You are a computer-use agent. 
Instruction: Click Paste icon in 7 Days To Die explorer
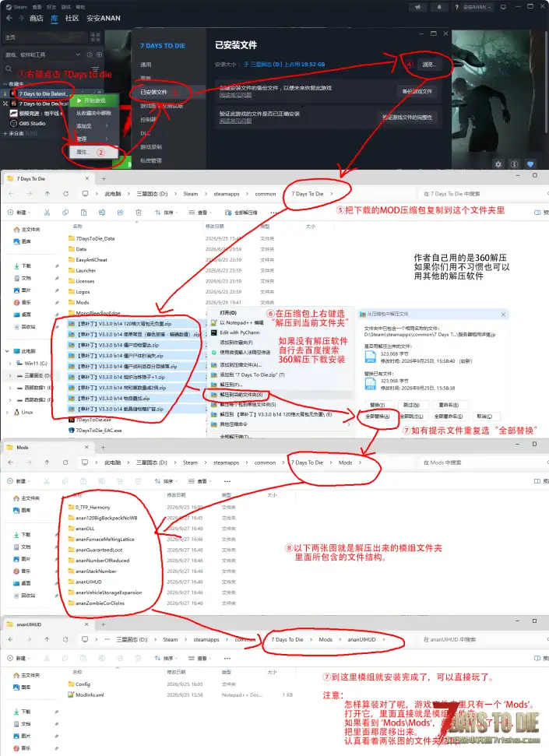click(83, 212)
